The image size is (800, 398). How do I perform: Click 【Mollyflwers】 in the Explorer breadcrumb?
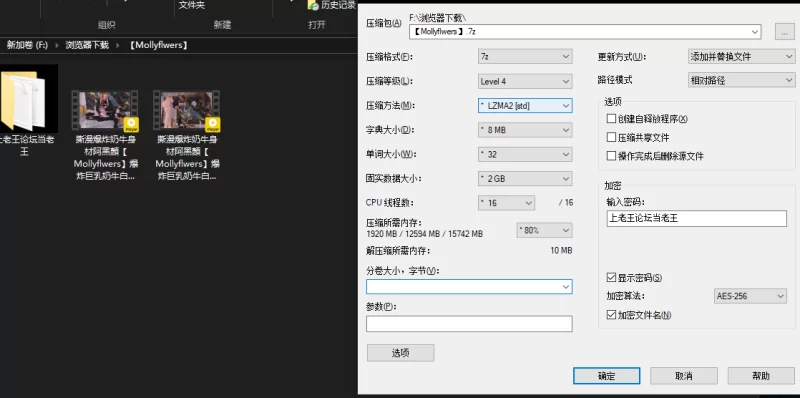pyautogui.click(x=158, y=45)
